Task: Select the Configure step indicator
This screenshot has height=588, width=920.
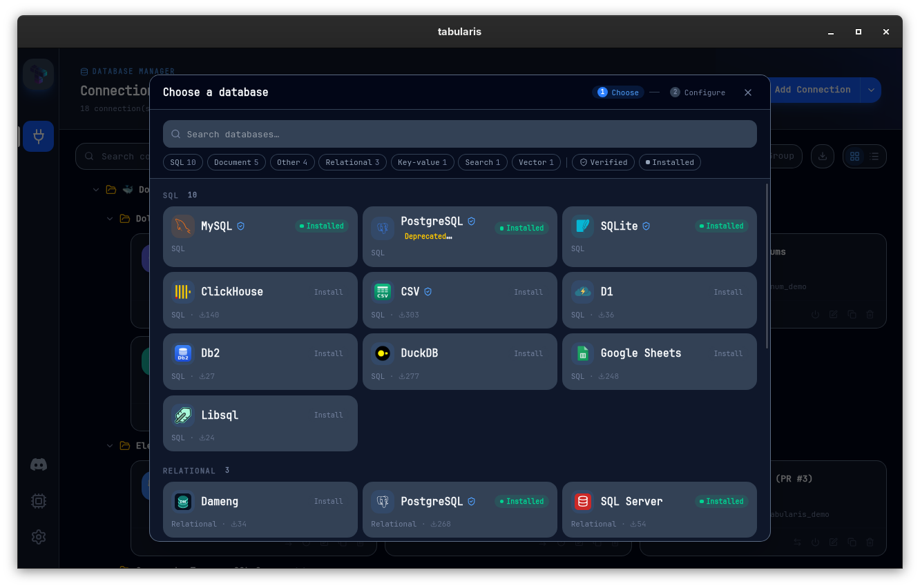Action: click(698, 92)
